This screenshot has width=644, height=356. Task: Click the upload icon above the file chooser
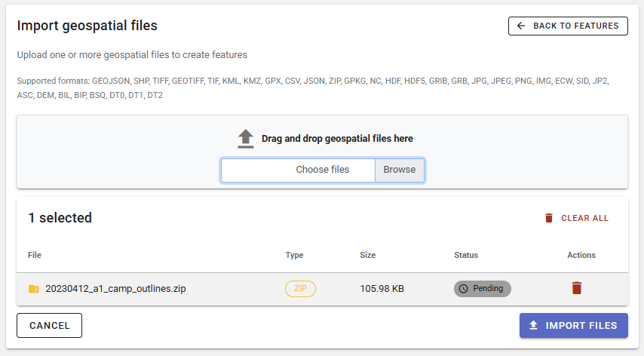click(x=246, y=139)
